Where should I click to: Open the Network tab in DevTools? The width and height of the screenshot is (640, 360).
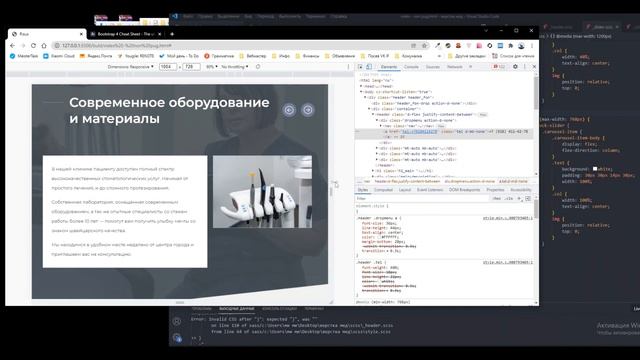click(454, 67)
